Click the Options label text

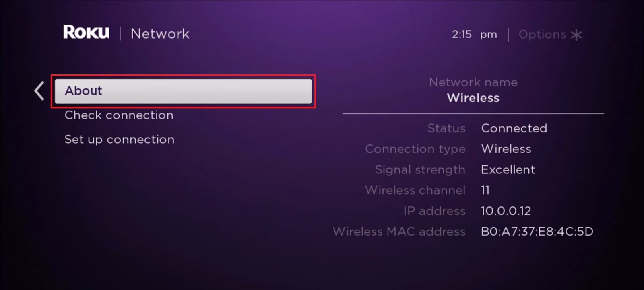542,35
